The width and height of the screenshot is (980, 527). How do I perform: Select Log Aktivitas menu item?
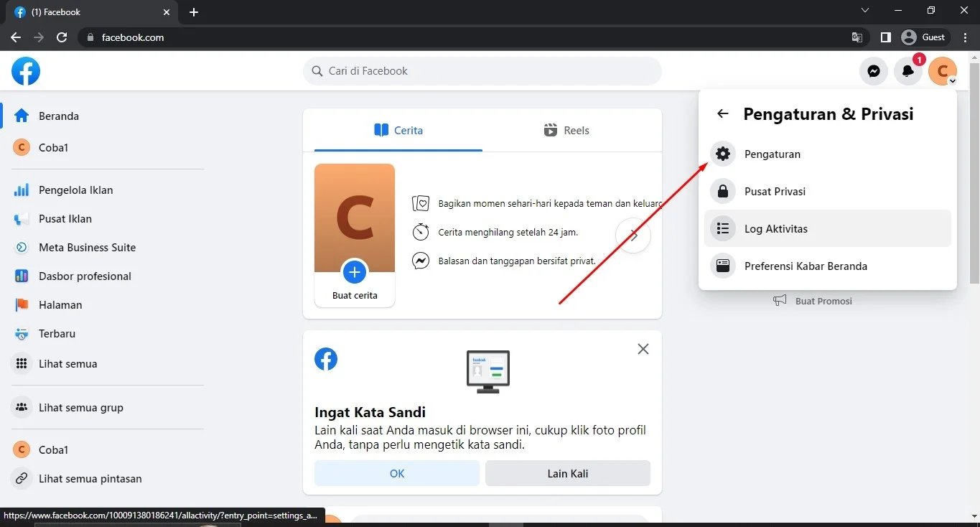coord(828,228)
